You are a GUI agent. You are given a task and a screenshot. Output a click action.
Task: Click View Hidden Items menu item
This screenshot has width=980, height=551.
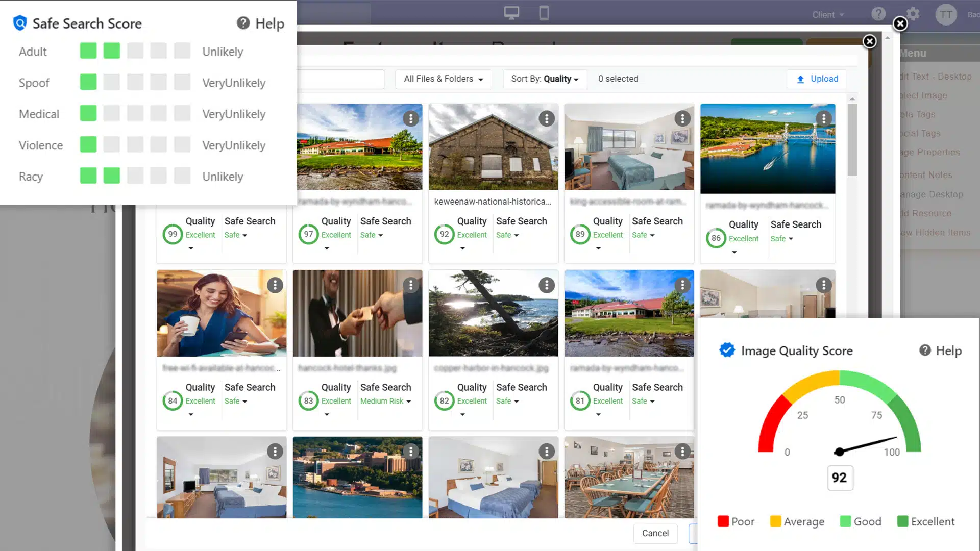(935, 232)
